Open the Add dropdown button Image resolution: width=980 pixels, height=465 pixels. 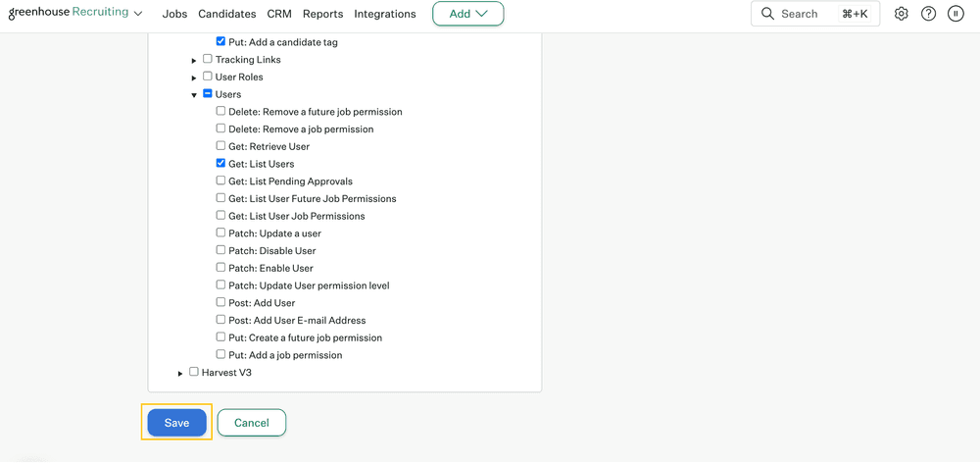click(467, 14)
